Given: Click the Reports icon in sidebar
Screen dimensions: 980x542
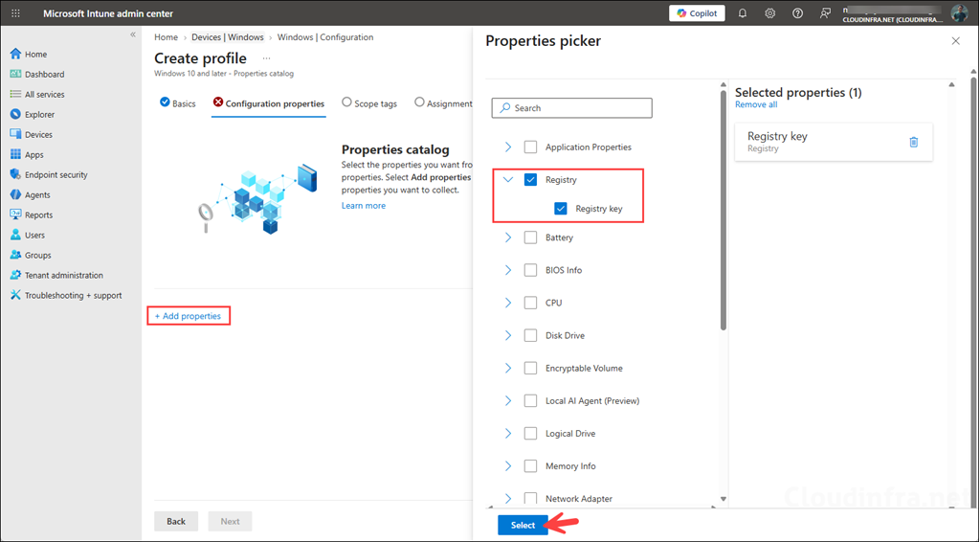Looking at the screenshot, I should click(x=15, y=215).
